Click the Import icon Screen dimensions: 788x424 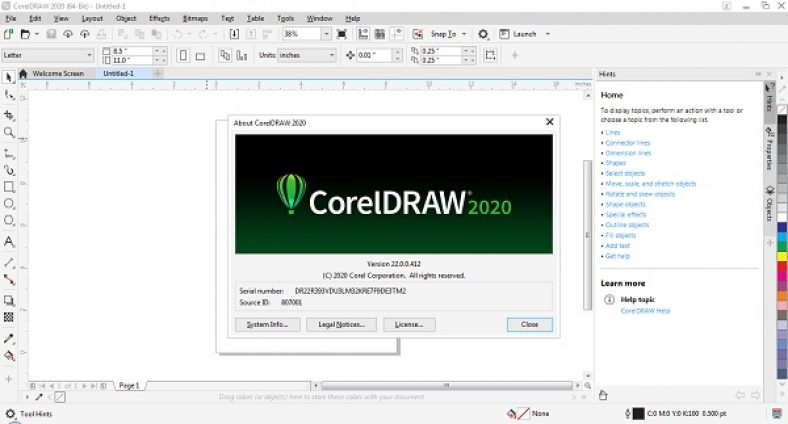point(234,34)
